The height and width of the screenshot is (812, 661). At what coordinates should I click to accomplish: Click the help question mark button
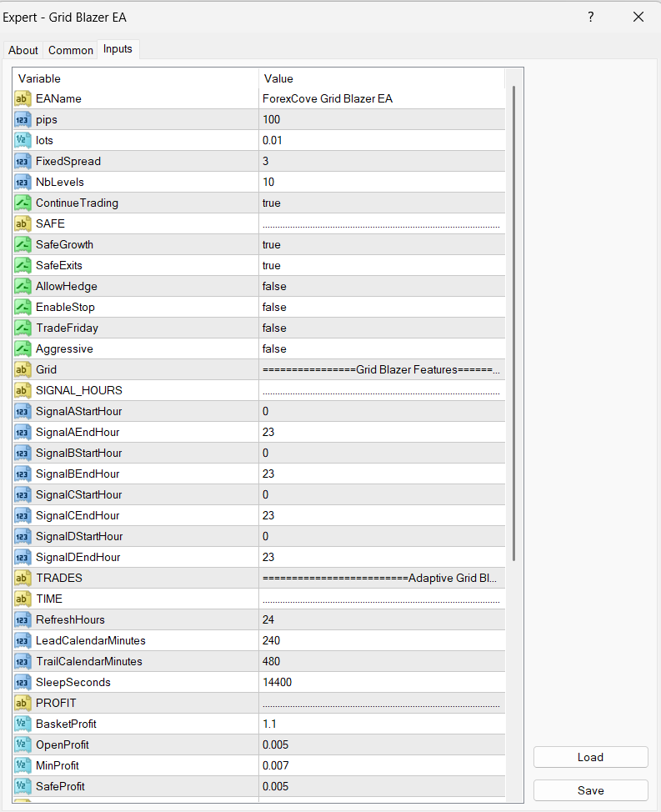point(591,17)
